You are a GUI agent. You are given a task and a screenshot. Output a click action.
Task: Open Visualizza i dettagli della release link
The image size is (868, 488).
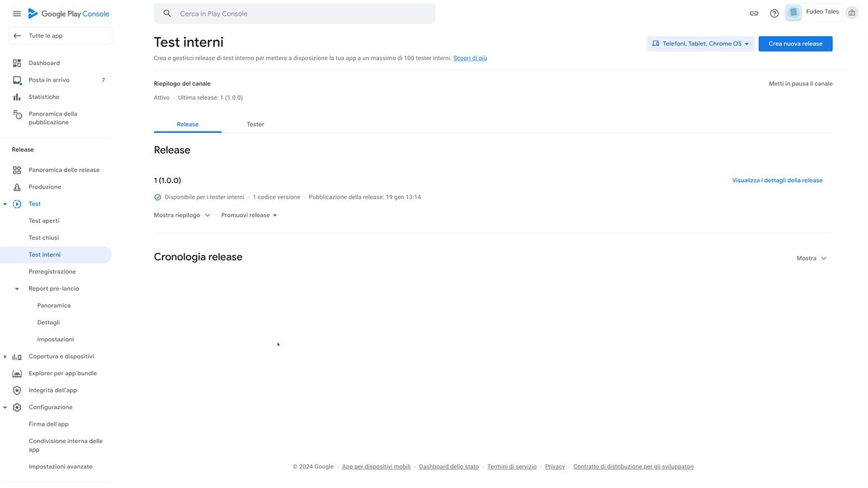(777, 181)
